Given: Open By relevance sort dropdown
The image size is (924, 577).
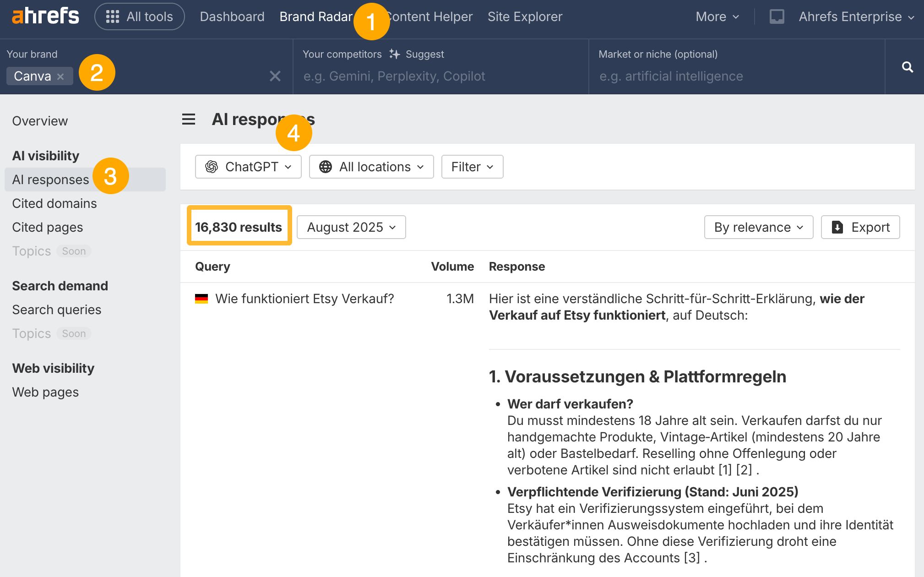Looking at the screenshot, I should [x=758, y=227].
